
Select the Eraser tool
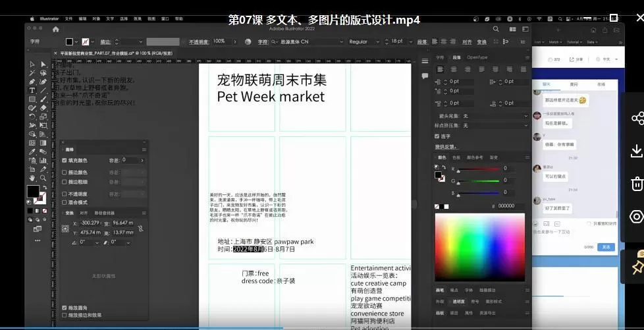[43, 107]
